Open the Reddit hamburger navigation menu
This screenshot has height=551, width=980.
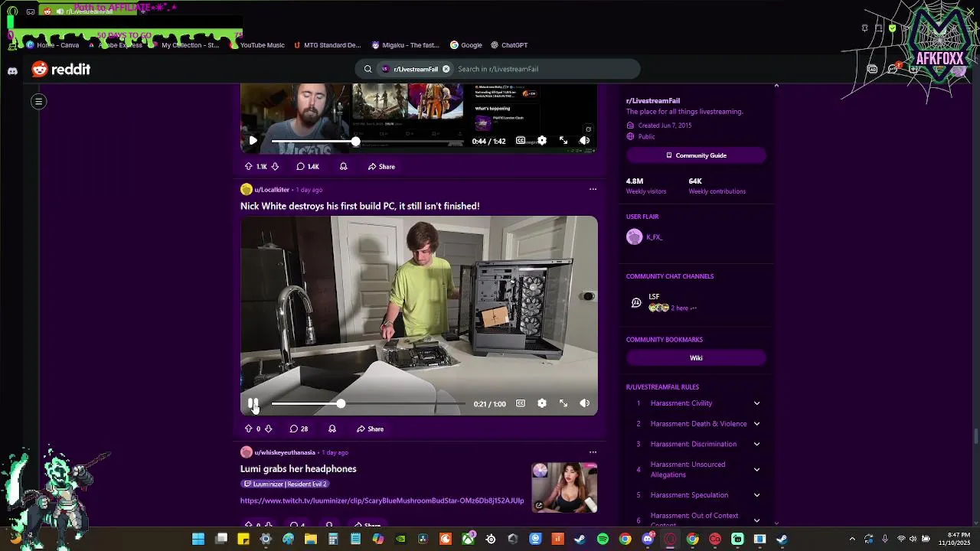coord(38,101)
